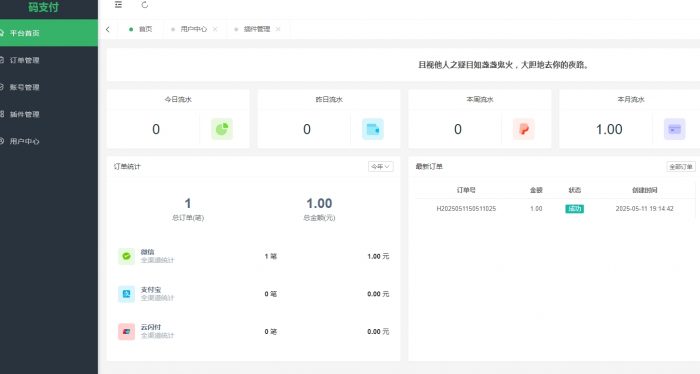Click the 云闪付 payment icon
Viewport: 700px width, 374px height.
[x=126, y=332]
